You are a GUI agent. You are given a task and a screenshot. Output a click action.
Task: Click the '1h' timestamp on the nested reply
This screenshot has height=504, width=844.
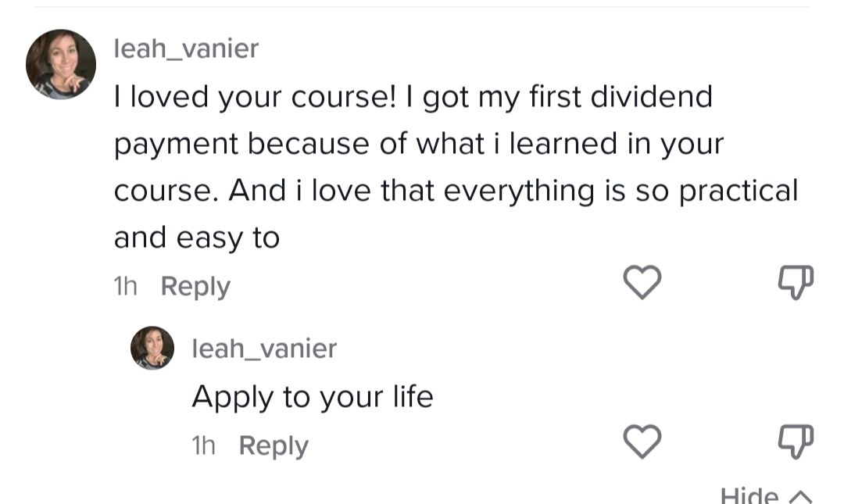[x=203, y=445]
